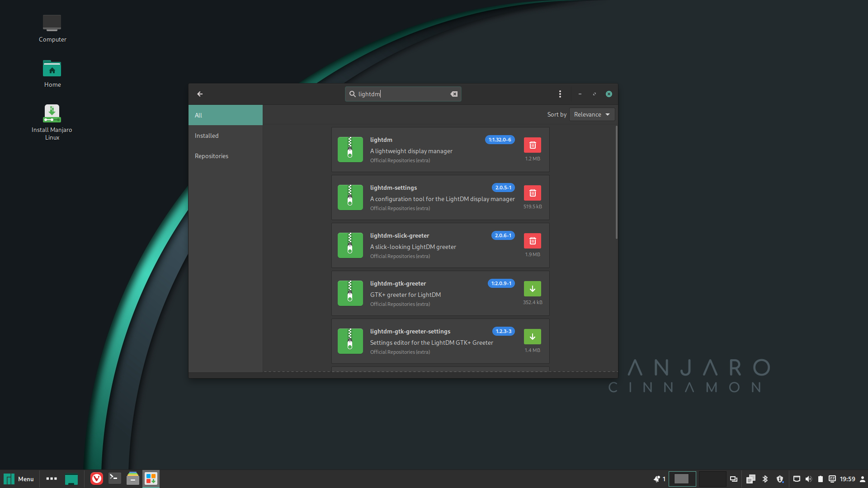The height and width of the screenshot is (488, 868).
Task: Open Install Manjaro Linux desktop icon
Action: click(x=52, y=114)
